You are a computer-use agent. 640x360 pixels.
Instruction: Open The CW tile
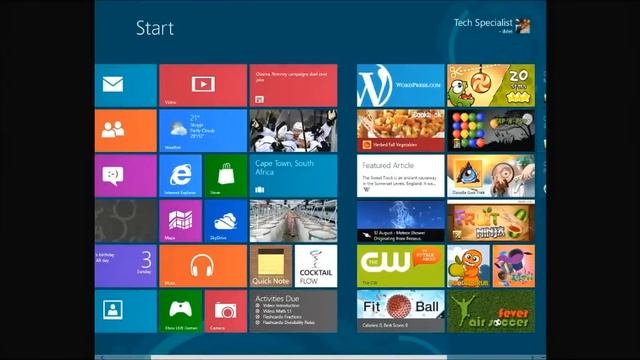pyautogui.click(x=401, y=266)
